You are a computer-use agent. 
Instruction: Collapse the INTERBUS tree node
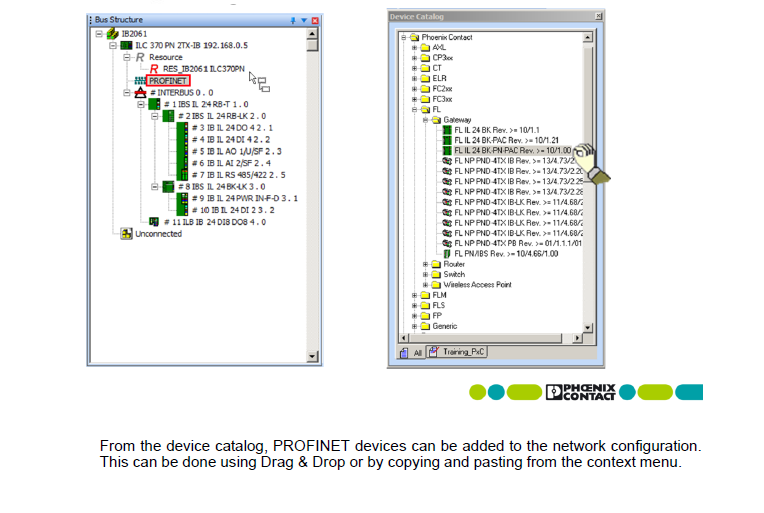pos(127,92)
